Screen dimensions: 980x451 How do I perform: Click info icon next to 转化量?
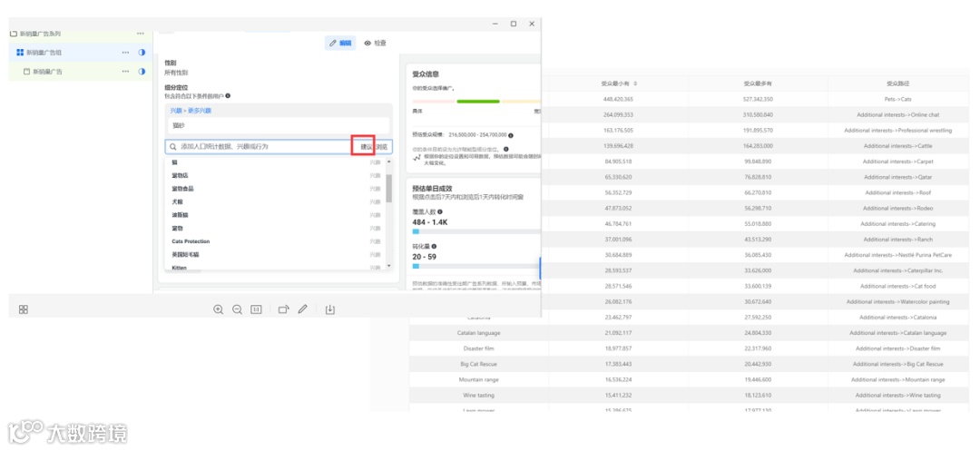pyautogui.click(x=434, y=247)
